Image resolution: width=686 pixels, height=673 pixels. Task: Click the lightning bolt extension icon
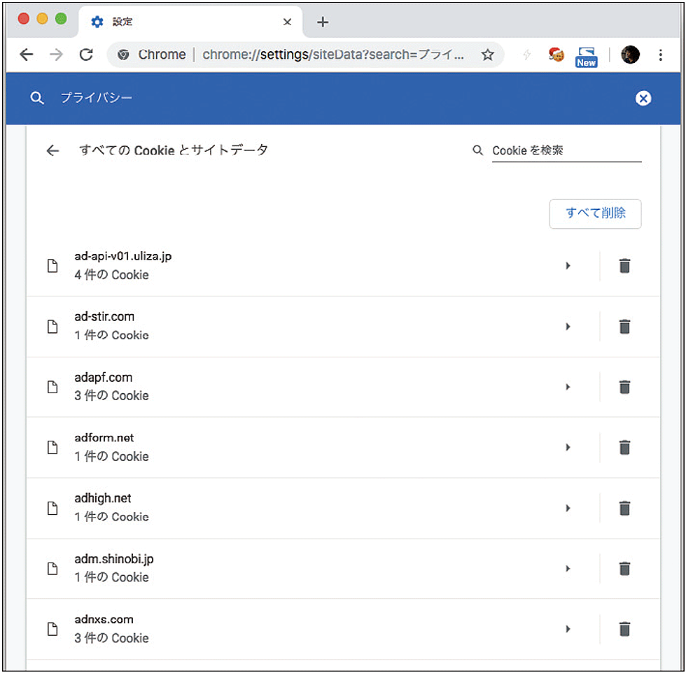click(x=527, y=55)
